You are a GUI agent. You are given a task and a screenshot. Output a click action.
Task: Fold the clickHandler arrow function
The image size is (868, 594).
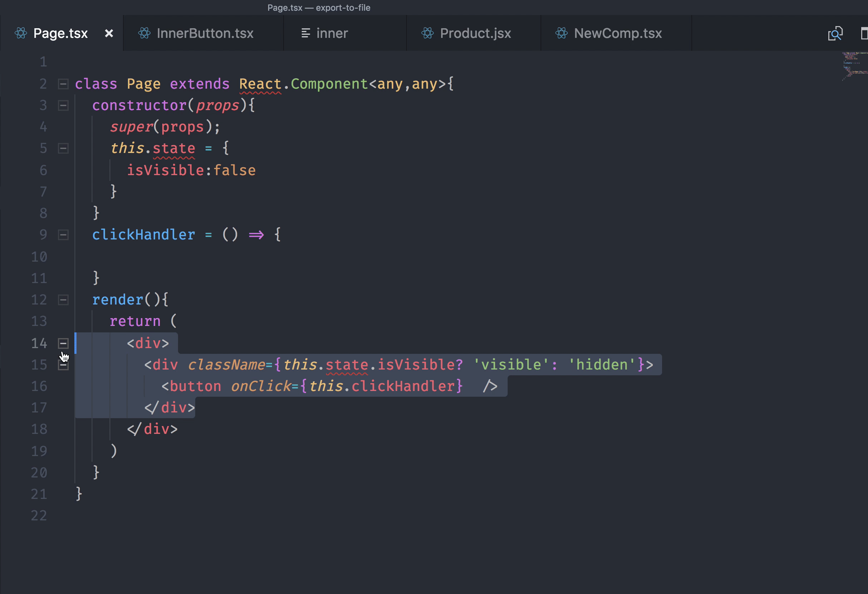tap(63, 235)
